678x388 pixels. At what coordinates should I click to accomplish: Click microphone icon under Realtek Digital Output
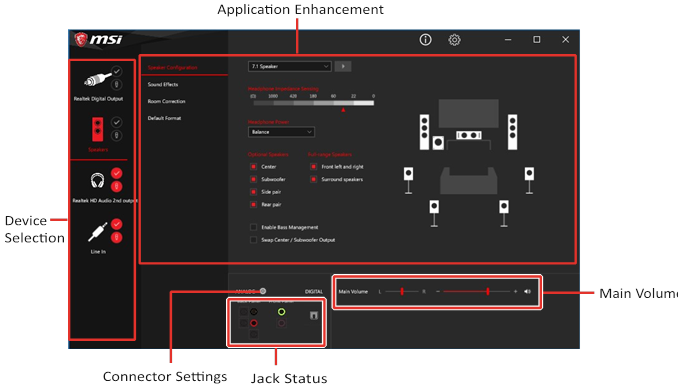[x=116, y=85]
